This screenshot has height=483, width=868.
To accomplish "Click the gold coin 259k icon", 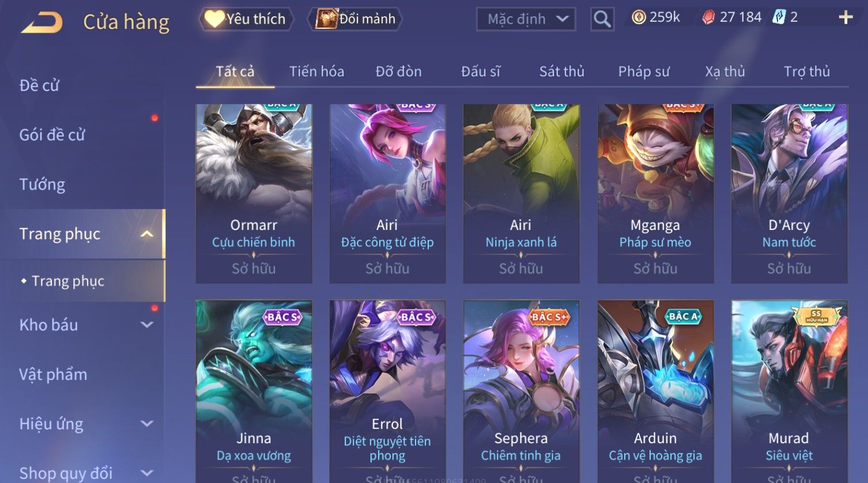I will click(639, 18).
